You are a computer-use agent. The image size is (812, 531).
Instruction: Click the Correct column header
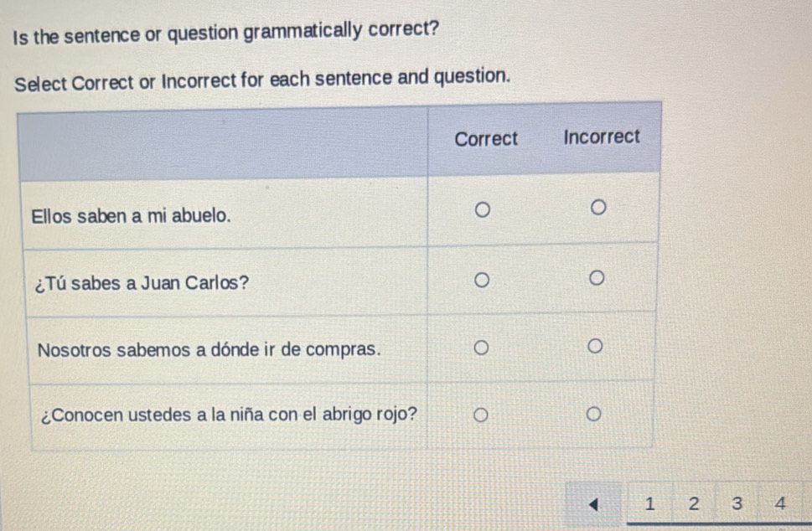pos(486,139)
